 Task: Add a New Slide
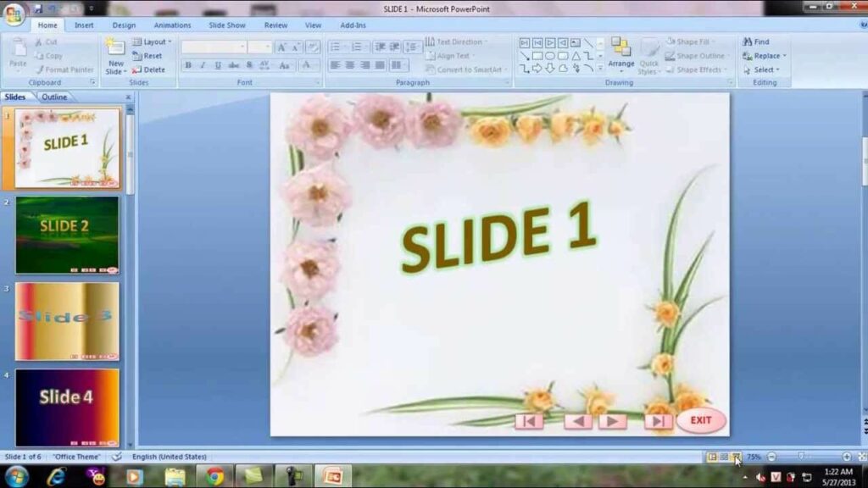point(115,56)
